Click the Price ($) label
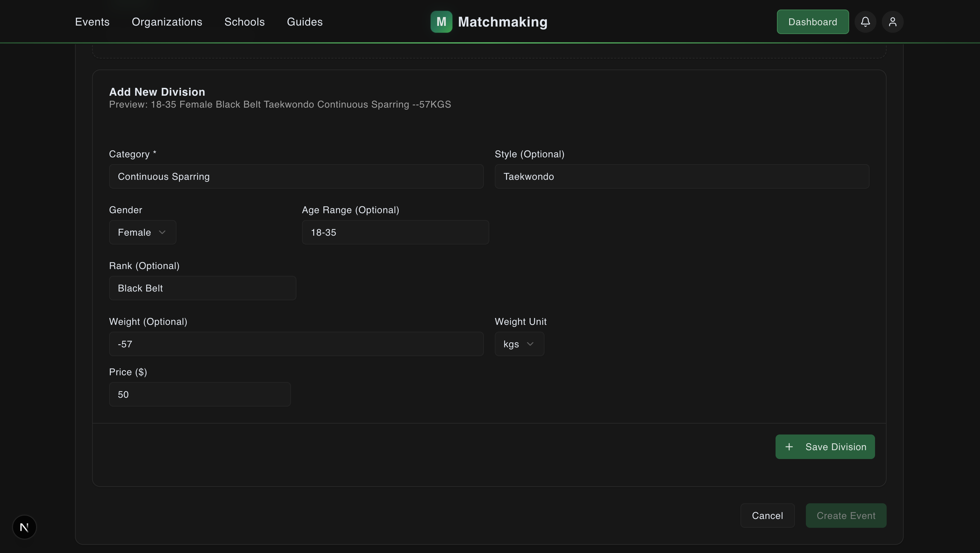The width and height of the screenshot is (980, 553). [x=128, y=372]
